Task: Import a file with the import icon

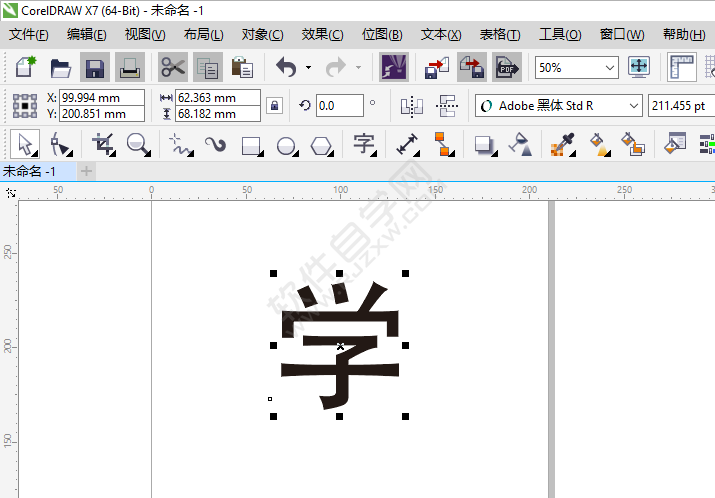Action: pyautogui.click(x=437, y=67)
